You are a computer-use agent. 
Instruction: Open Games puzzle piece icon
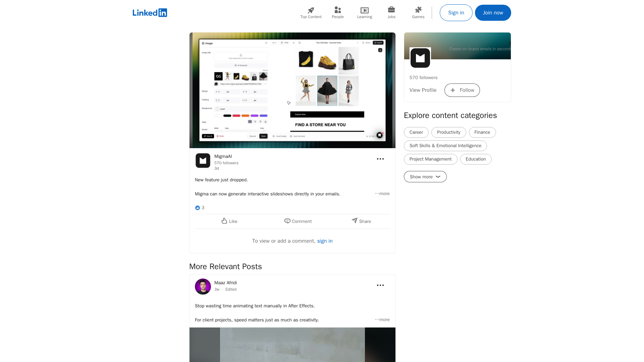pos(418,10)
